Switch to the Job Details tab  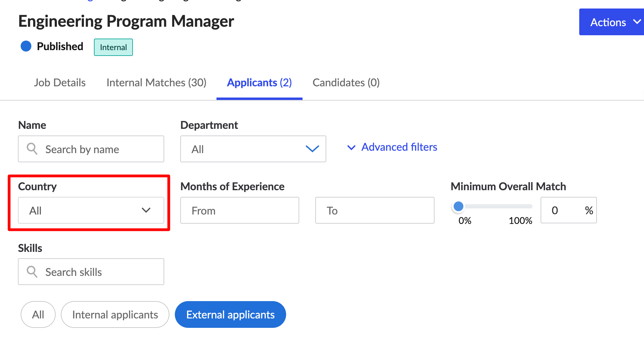coord(60,83)
